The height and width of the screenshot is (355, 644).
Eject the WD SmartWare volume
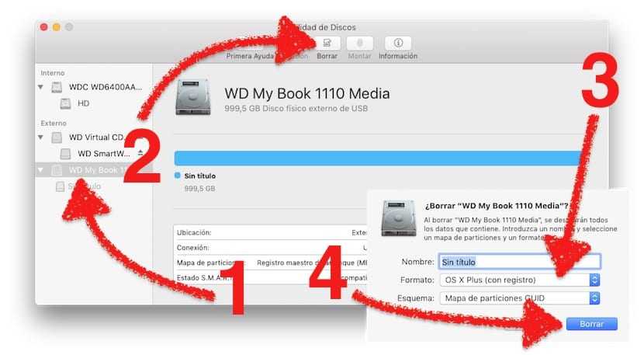140,154
